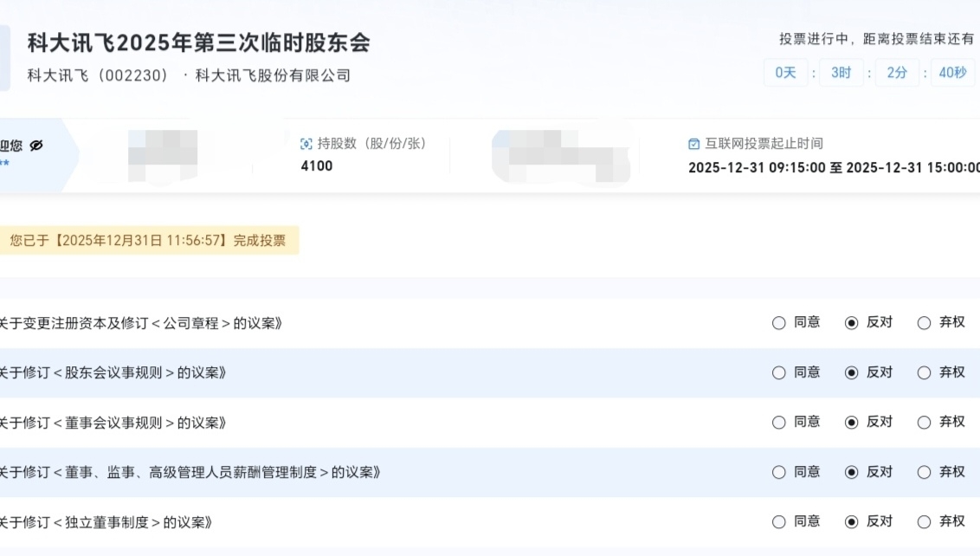
Task: Select 反对 for 股东会议事规则 proposal
Action: 851,372
